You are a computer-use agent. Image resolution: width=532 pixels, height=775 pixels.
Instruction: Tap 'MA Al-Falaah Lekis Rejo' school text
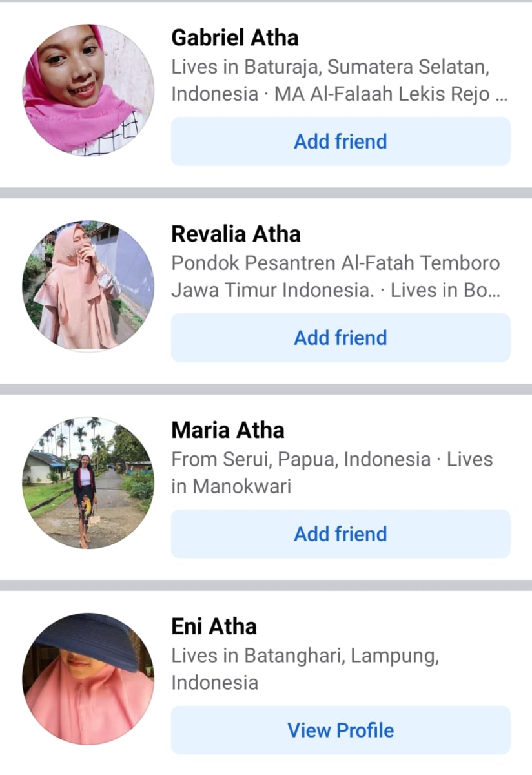point(382,94)
